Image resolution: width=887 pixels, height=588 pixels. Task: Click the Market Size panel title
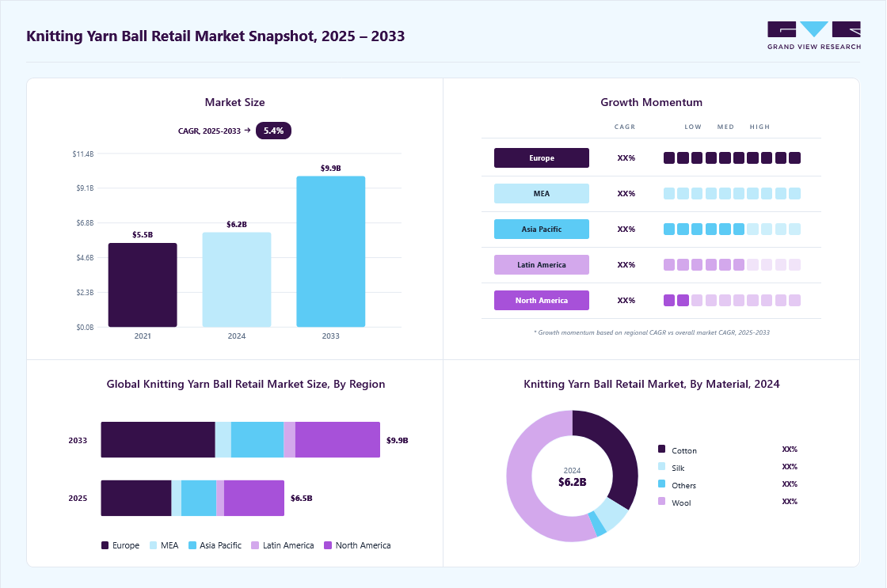tap(234, 102)
